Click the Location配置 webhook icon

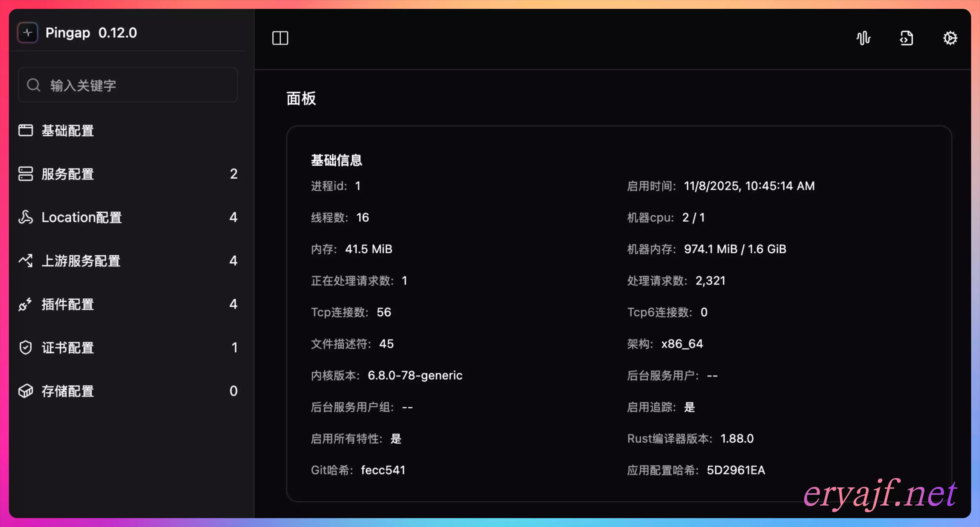point(25,217)
